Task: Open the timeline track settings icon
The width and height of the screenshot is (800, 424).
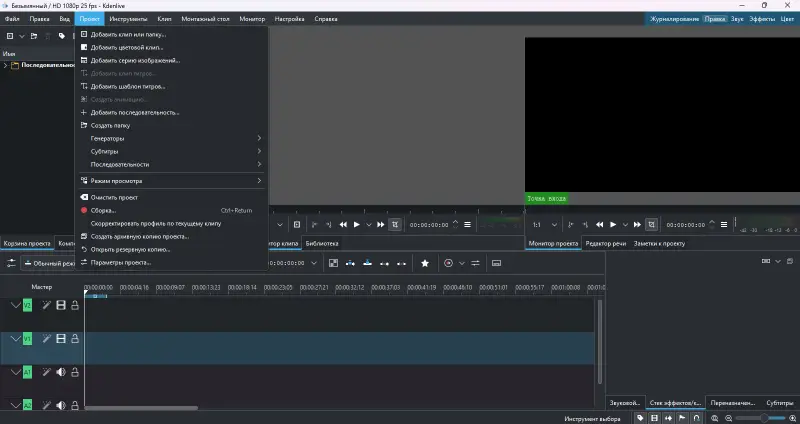Action: (11, 263)
